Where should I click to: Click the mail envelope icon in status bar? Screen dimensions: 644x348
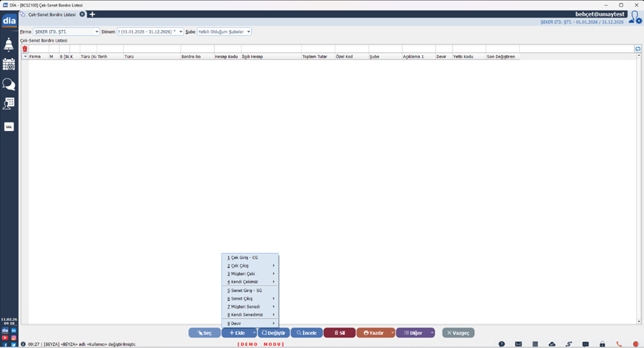pyautogui.click(x=518, y=344)
